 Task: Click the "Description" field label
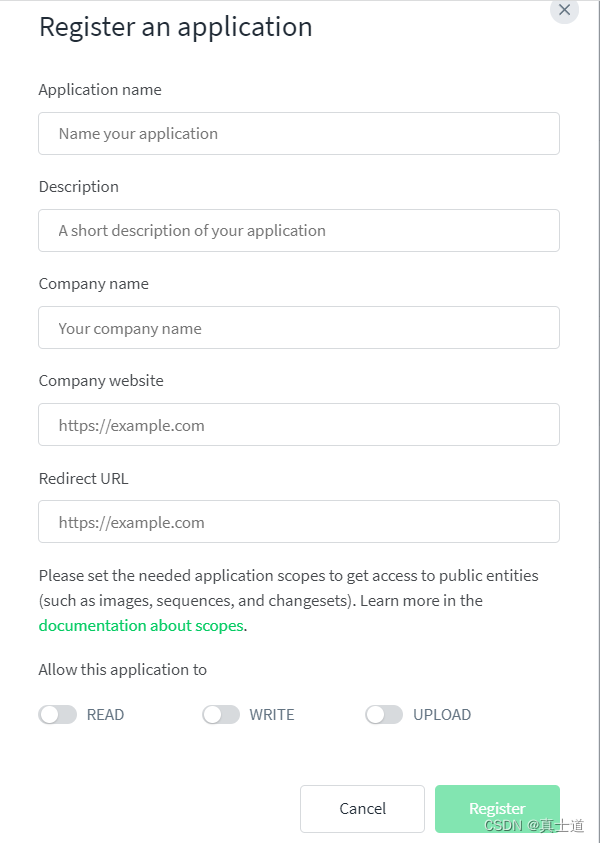[79, 187]
